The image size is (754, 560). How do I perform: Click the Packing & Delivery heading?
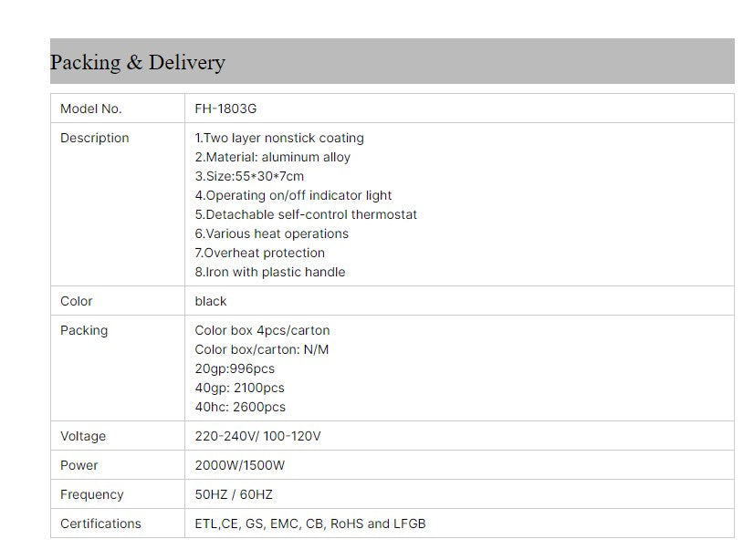[138, 62]
